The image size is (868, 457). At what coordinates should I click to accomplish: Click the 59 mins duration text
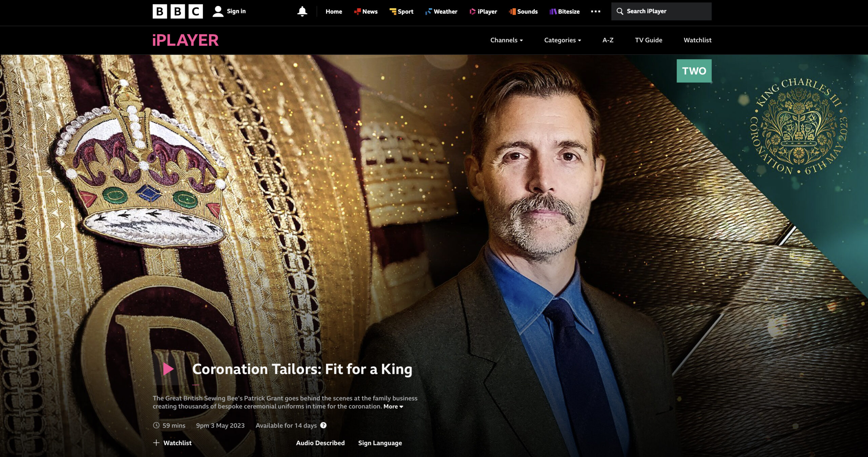coord(174,425)
